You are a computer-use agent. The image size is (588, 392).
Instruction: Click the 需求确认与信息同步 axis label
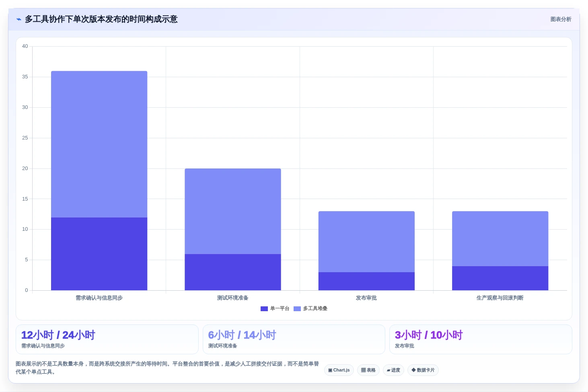(99, 298)
